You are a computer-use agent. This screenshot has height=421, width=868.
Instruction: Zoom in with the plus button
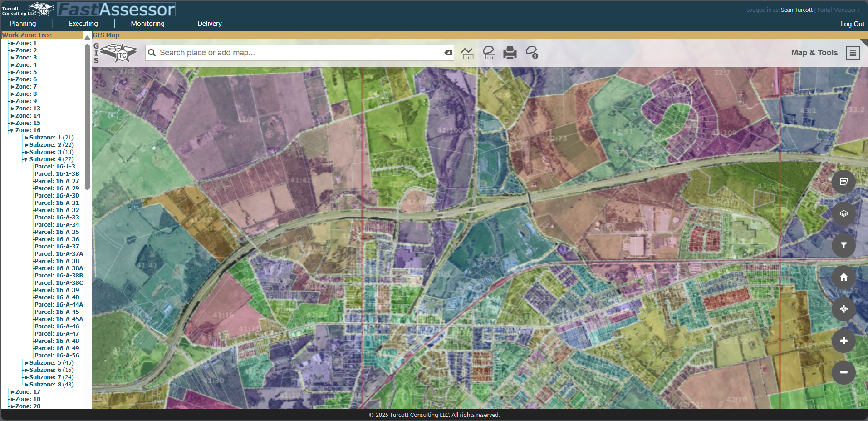[x=843, y=341]
